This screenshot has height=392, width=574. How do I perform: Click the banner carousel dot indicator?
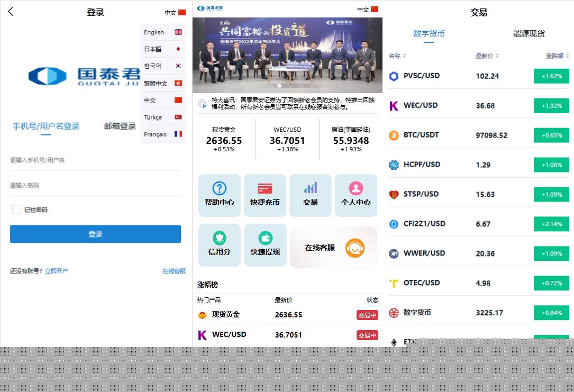(279, 86)
